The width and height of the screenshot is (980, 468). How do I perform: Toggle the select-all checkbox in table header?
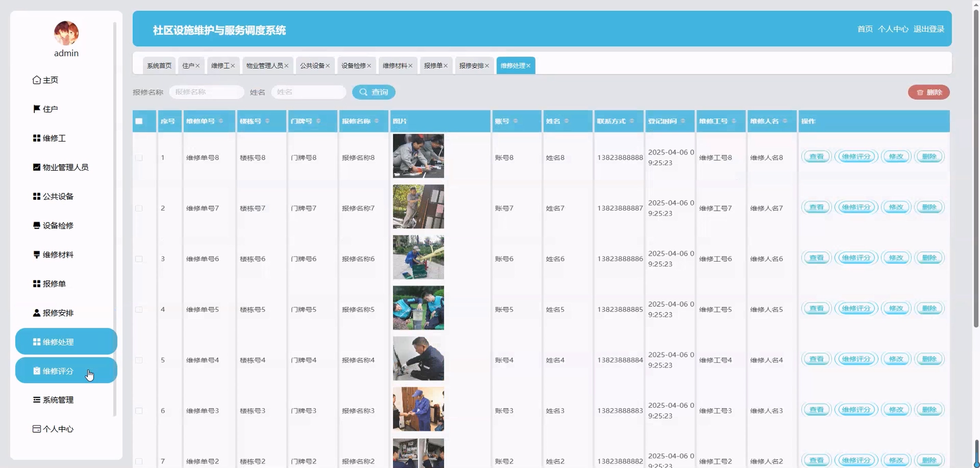139,121
